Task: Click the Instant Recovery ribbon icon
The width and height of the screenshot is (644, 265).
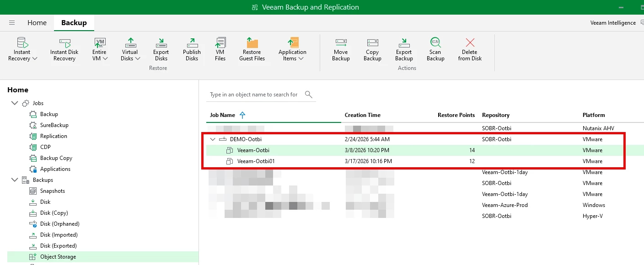Action: [x=22, y=43]
